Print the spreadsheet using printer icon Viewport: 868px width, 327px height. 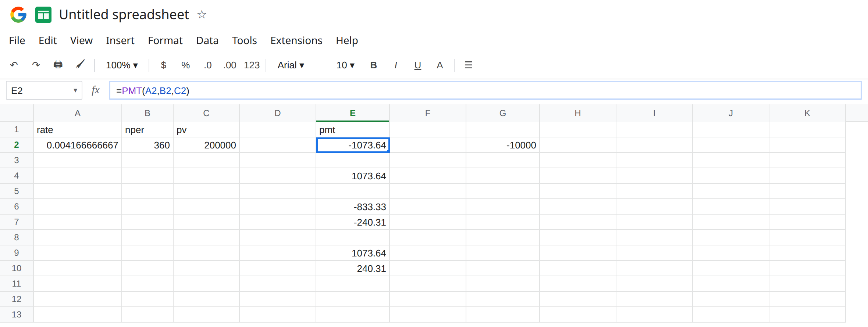pyautogui.click(x=58, y=65)
